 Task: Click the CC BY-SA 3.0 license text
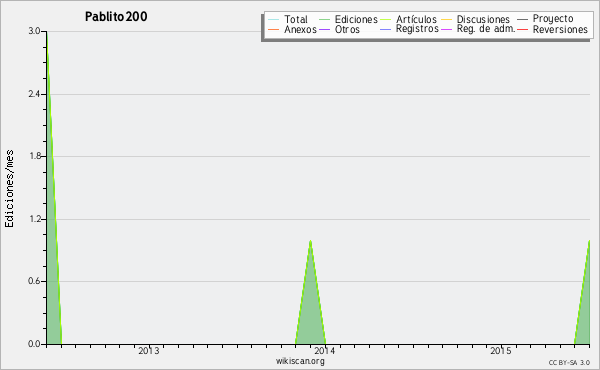click(x=569, y=362)
